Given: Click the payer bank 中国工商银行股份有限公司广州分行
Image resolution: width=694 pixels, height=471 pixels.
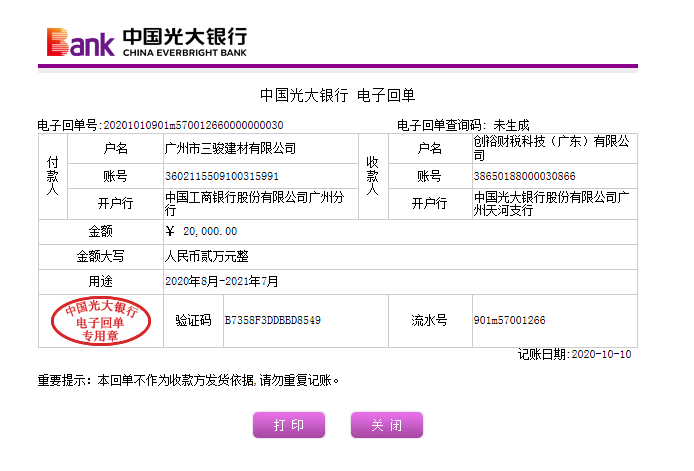Looking at the screenshot, I should [x=254, y=203].
